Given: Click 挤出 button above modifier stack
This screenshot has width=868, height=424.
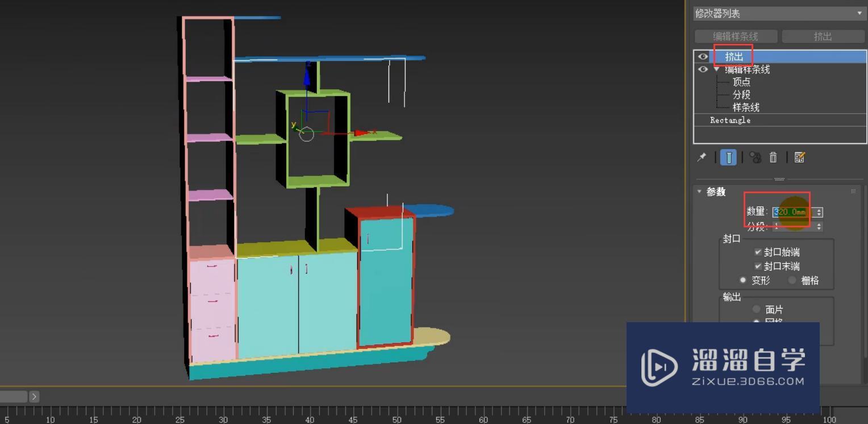Looking at the screenshot, I should pos(823,36).
